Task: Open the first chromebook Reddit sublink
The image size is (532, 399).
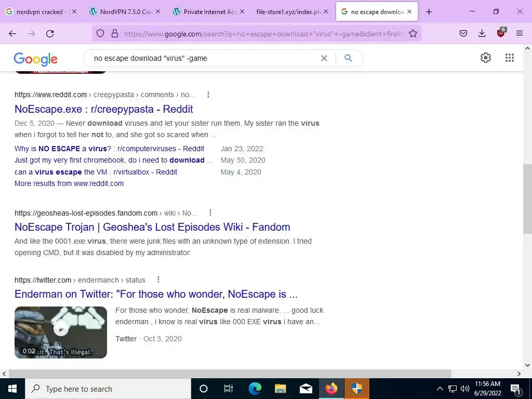Action: 114,160
